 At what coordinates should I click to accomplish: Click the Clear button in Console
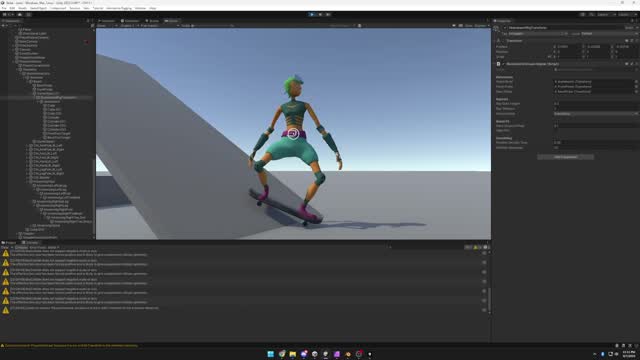[x=5, y=247]
